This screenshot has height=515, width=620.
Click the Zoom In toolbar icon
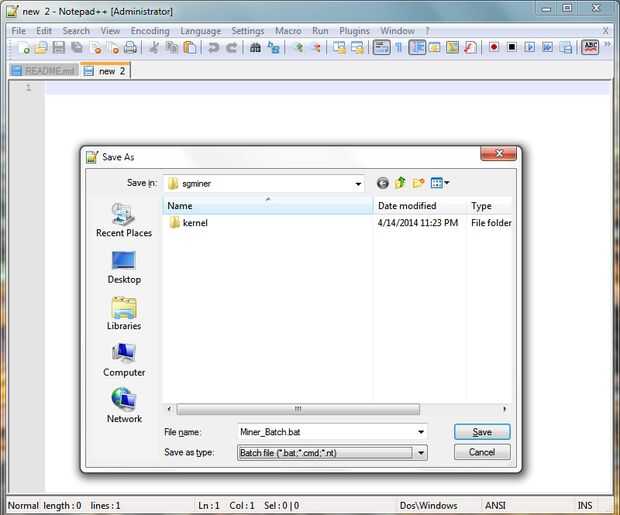299,48
